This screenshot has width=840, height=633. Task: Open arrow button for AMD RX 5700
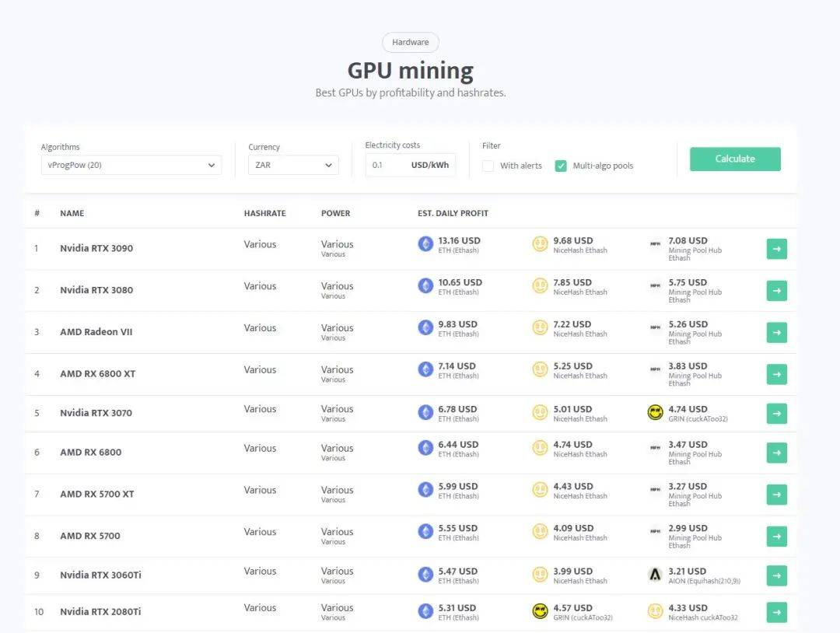776,536
